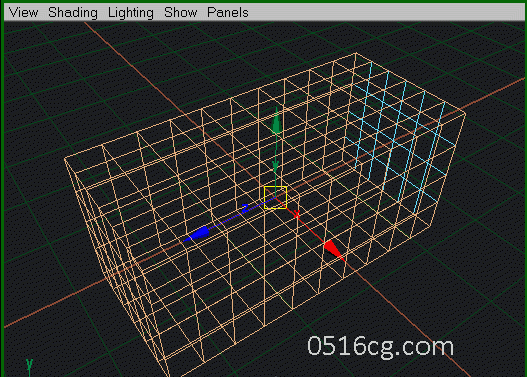The height and width of the screenshot is (377, 527).
Task: Open the Show menu
Action: pos(180,12)
